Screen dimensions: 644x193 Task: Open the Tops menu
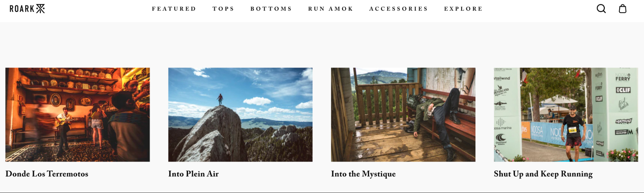(x=223, y=9)
